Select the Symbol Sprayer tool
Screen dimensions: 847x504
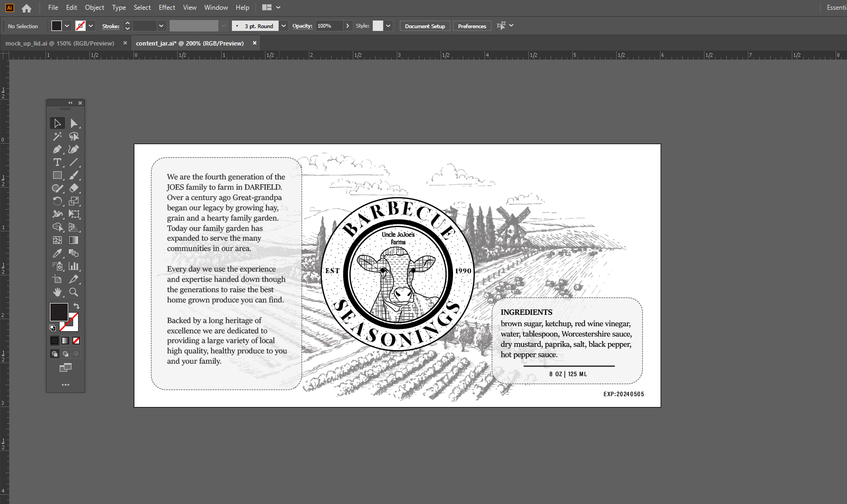click(x=57, y=266)
